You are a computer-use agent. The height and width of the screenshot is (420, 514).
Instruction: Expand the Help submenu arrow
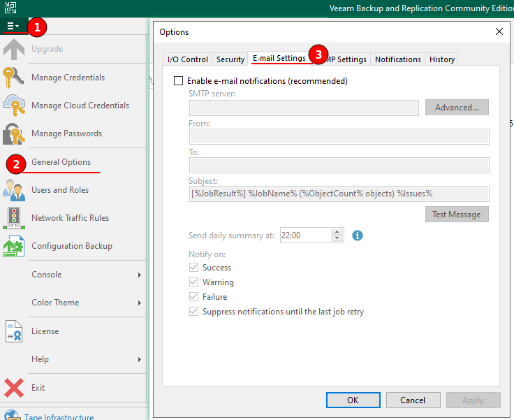tap(140, 359)
